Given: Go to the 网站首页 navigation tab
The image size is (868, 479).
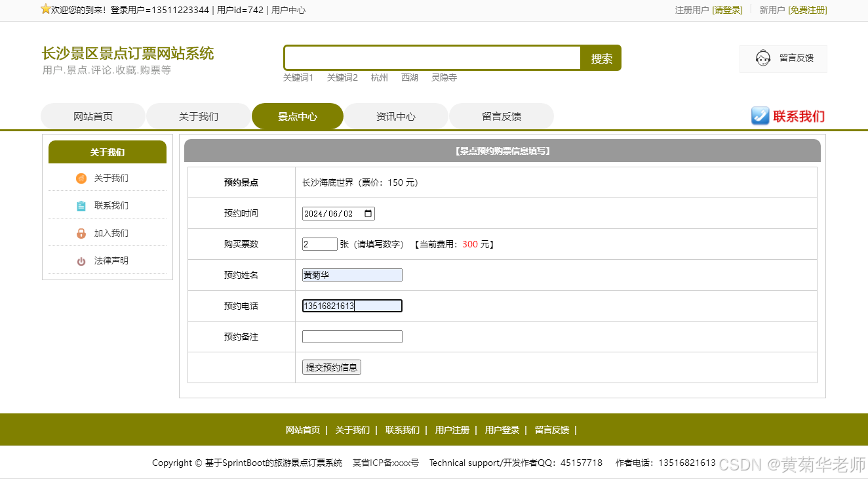Looking at the screenshot, I should [x=93, y=116].
